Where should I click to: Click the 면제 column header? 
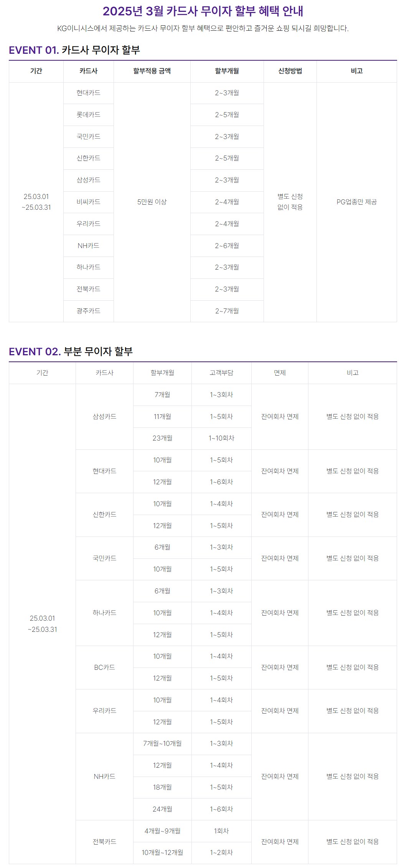click(280, 373)
